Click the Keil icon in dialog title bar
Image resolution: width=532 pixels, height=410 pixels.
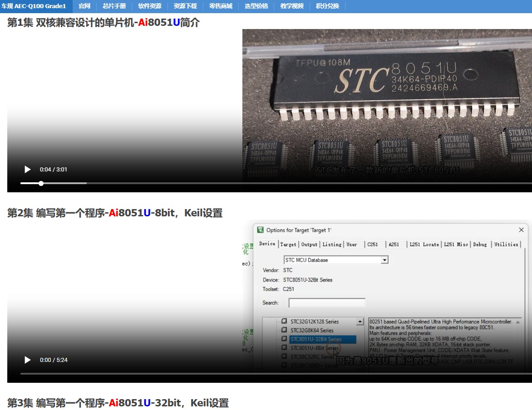click(261, 230)
